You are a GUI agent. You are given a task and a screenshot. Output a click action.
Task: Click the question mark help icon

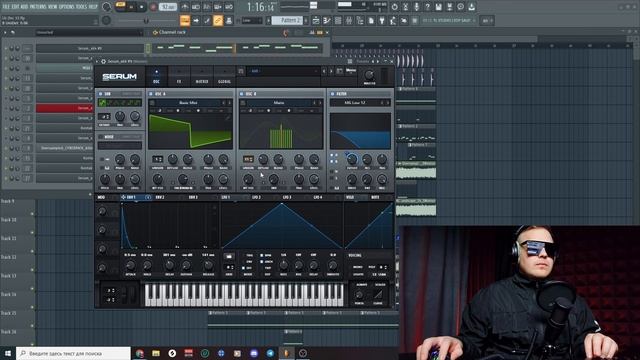click(x=427, y=7)
